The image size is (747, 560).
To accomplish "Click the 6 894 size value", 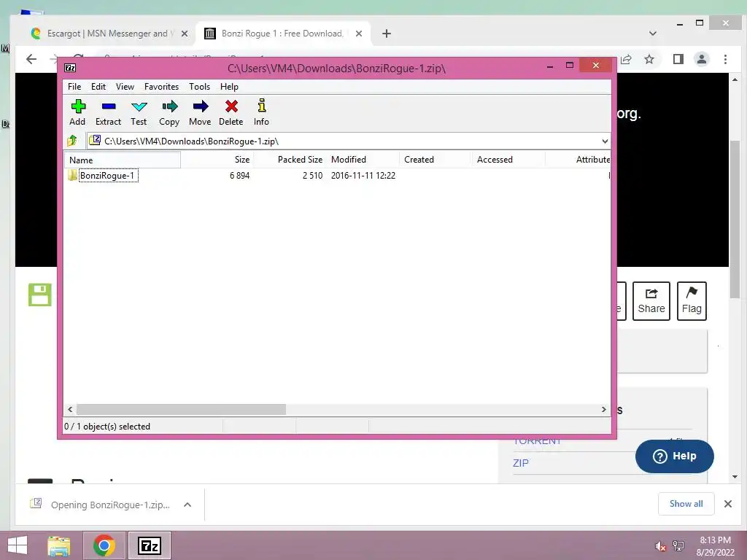I will coord(239,176).
